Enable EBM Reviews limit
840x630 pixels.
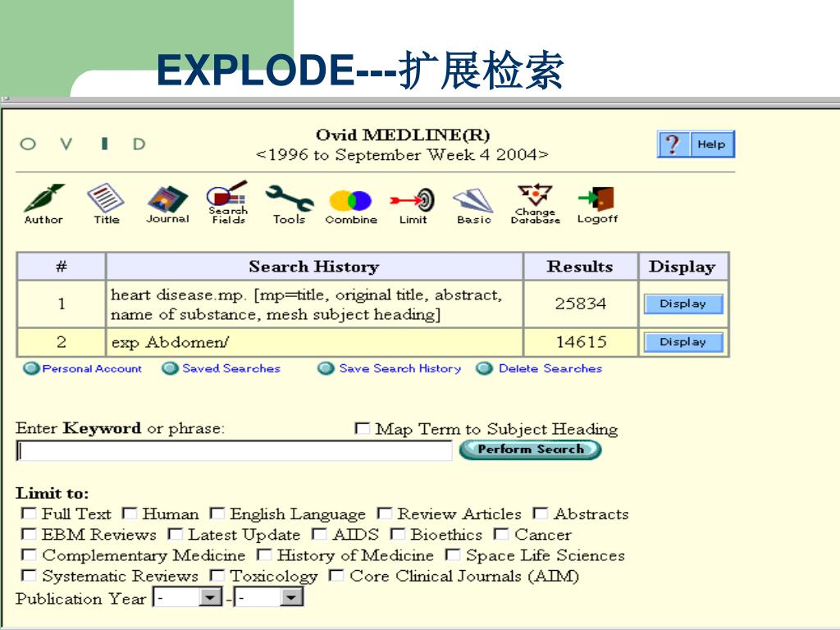coord(29,534)
